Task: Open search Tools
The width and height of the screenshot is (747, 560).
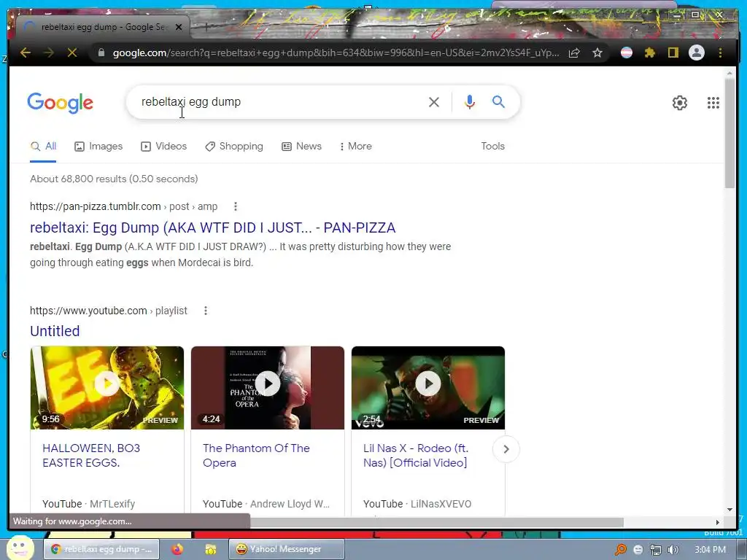Action: tap(492, 146)
